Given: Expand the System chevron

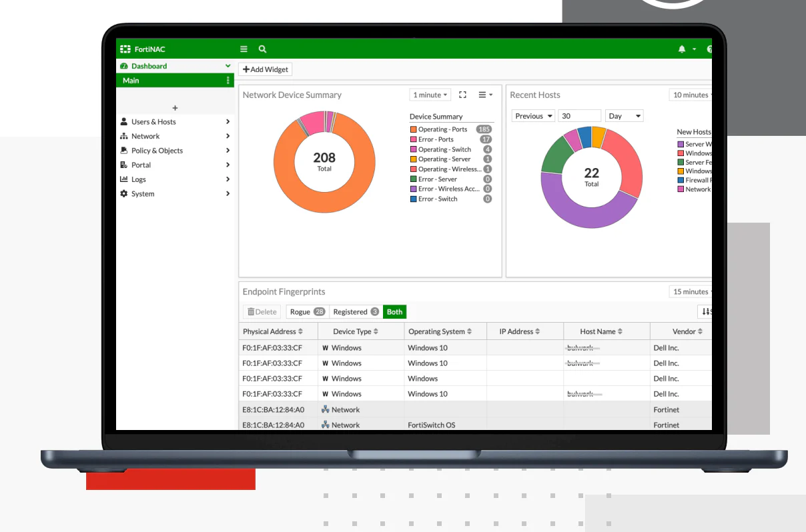Looking at the screenshot, I should [228, 194].
